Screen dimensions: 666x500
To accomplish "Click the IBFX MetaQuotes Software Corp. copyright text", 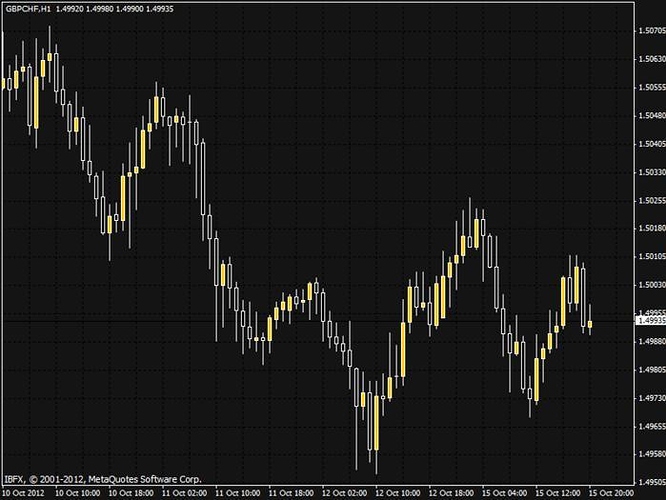I will 102,479.
